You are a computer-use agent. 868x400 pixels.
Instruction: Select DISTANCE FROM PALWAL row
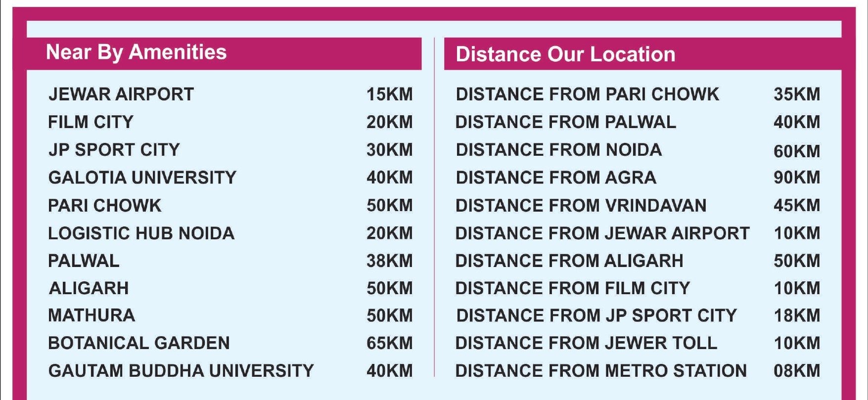[x=638, y=122]
